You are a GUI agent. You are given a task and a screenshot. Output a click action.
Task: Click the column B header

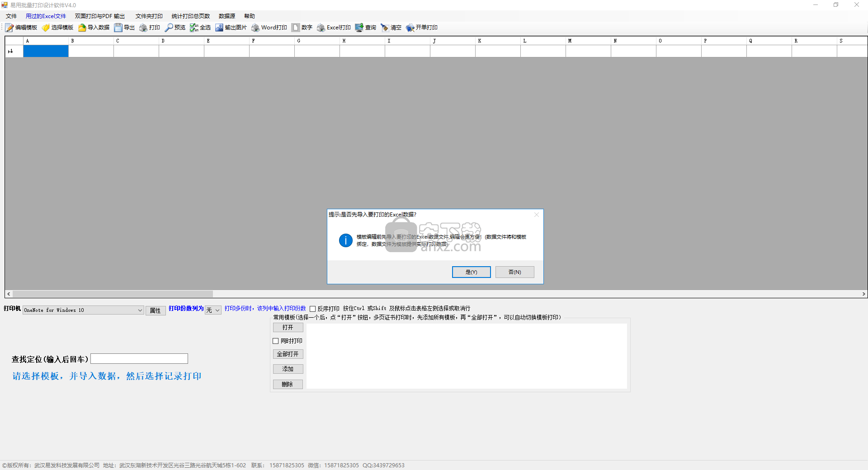click(91, 41)
